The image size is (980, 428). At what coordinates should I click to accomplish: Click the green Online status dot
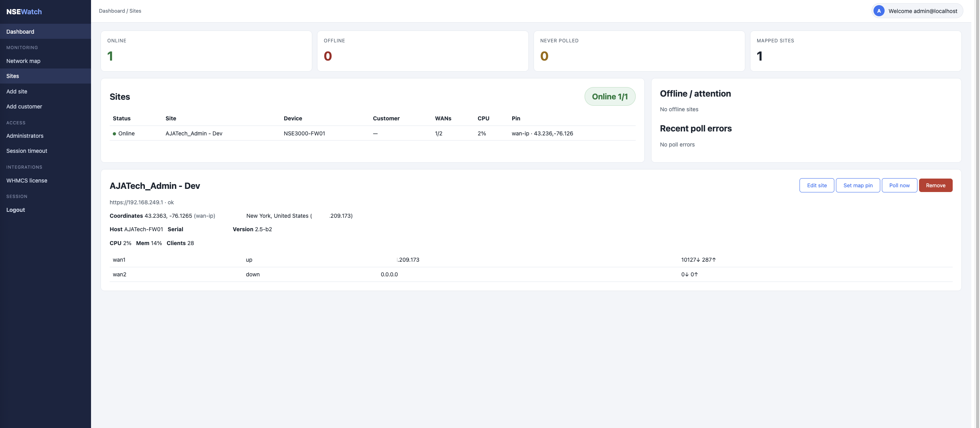[114, 134]
